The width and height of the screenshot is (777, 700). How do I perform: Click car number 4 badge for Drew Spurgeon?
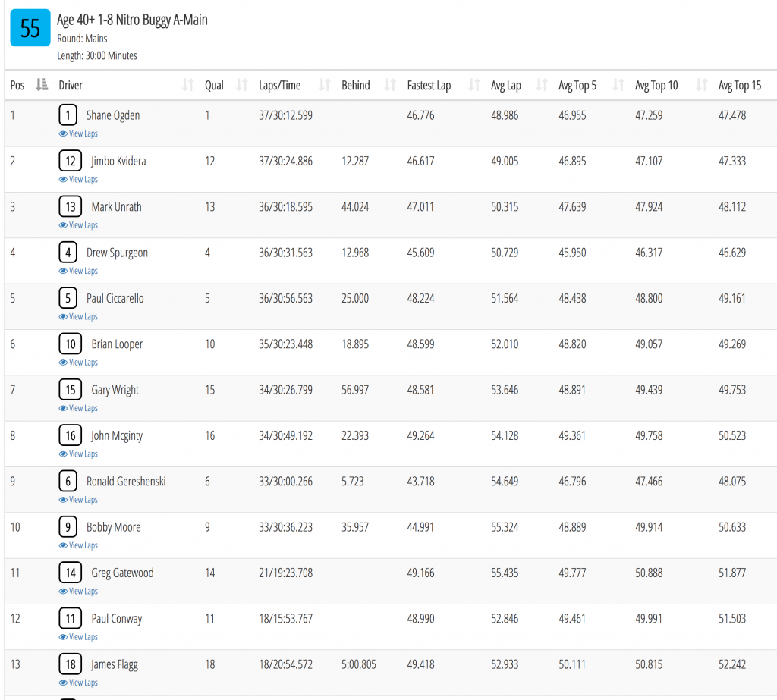tap(68, 253)
